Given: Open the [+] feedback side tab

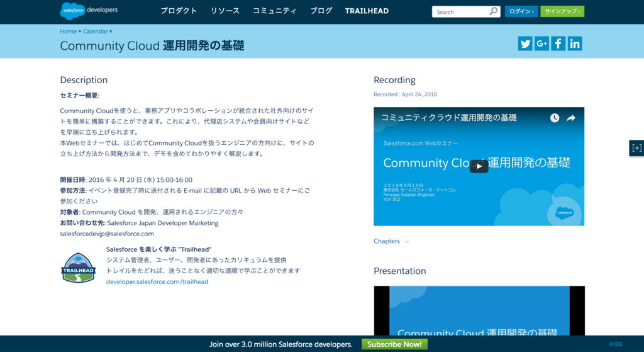Looking at the screenshot, I should [x=636, y=148].
